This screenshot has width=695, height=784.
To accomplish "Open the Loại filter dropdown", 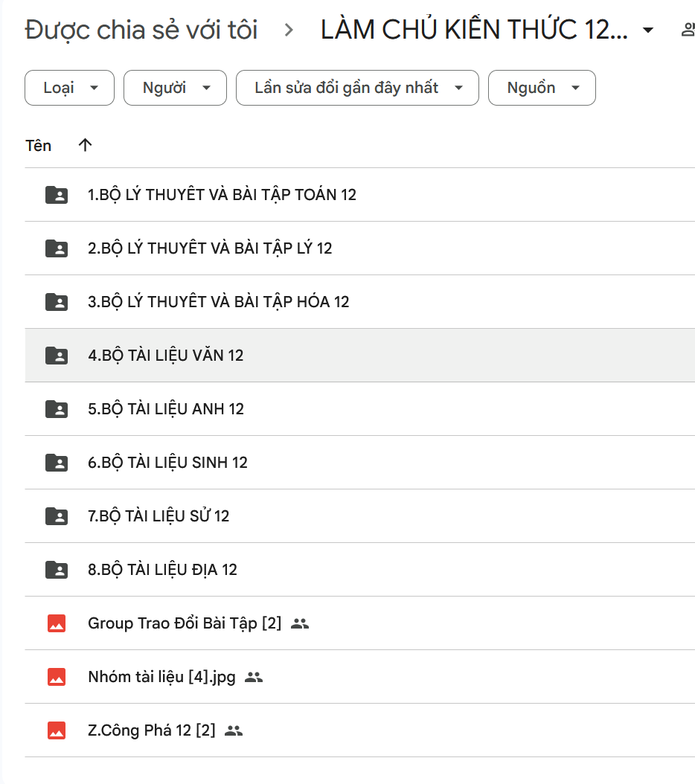I will click(69, 88).
